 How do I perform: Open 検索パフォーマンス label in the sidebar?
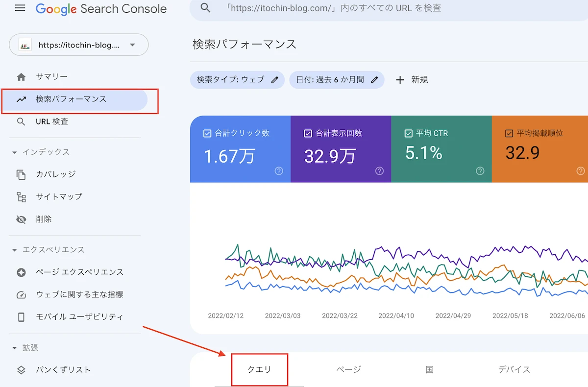pyautogui.click(x=71, y=99)
